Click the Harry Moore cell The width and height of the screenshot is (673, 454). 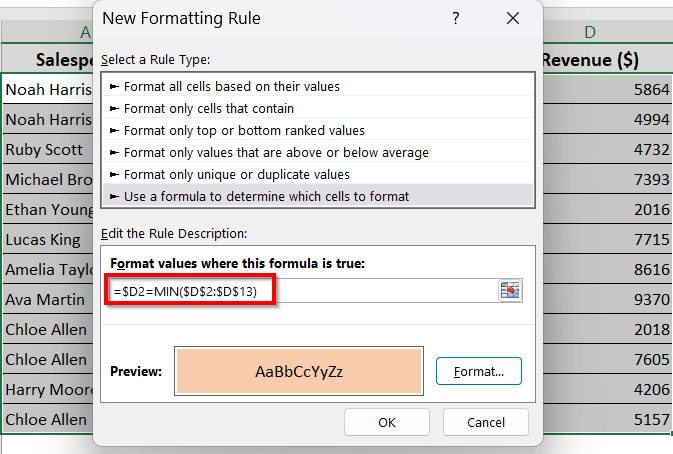48,390
